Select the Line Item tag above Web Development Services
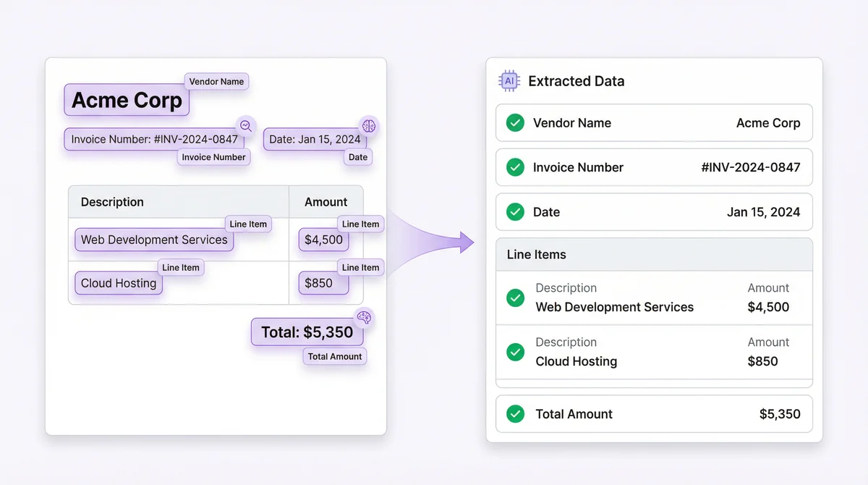Screen dimensions: 868x485 tap(248, 224)
